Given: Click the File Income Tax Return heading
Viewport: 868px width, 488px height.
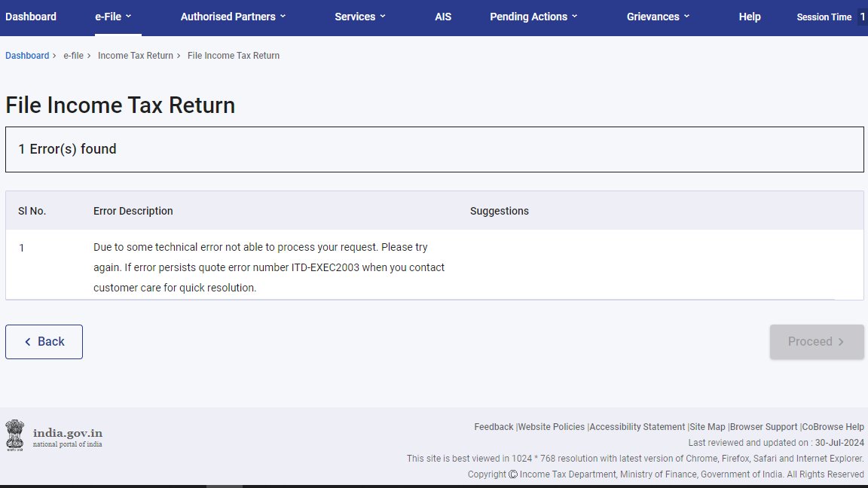Looking at the screenshot, I should [x=120, y=105].
